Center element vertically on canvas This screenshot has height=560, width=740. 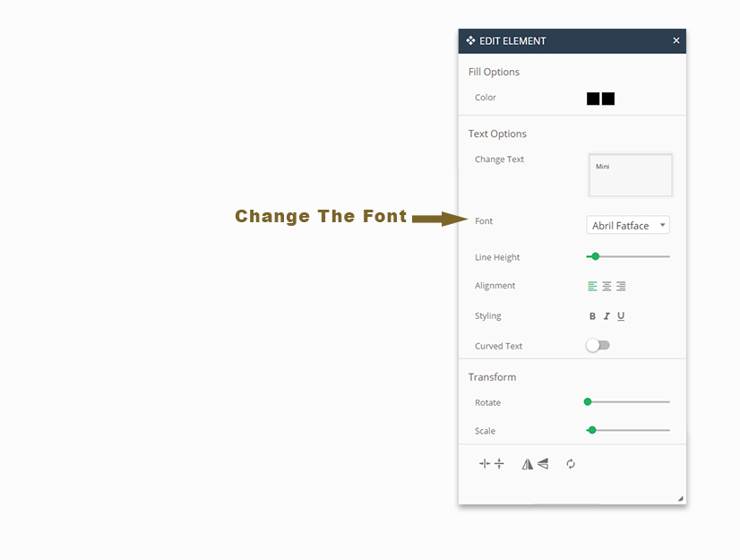click(x=499, y=464)
